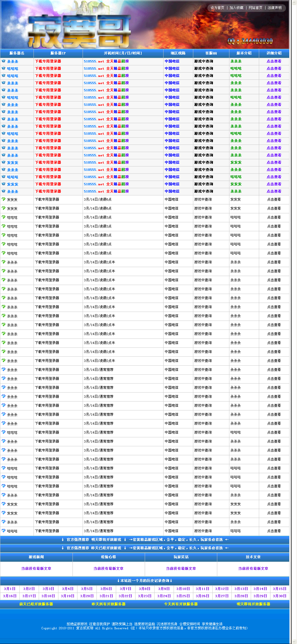Click 点击查看 in the first server row
This screenshot has width=297, height=644.
pyautogui.click(x=274, y=61)
